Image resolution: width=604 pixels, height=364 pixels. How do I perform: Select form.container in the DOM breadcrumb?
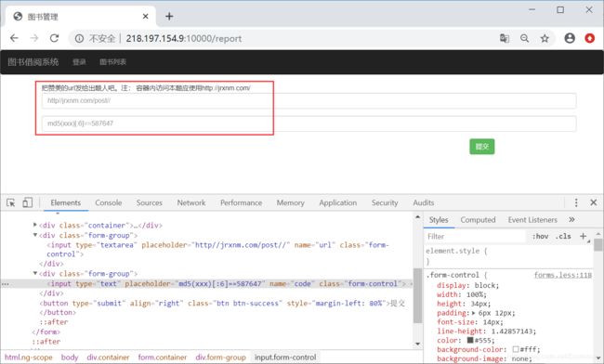[163, 357]
